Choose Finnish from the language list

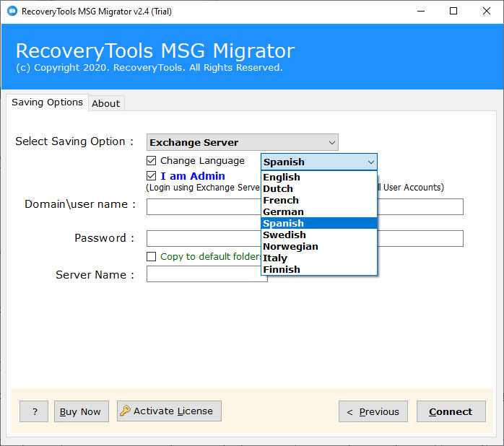(x=319, y=270)
